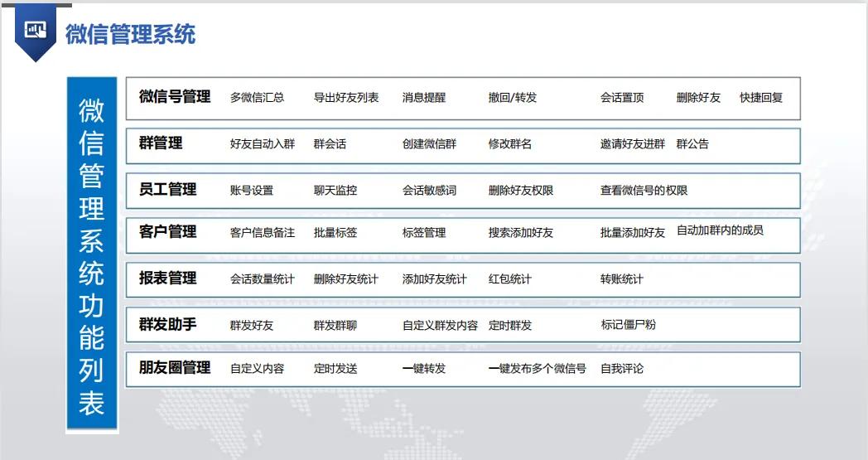The width and height of the screenshot is (868, 460).
Task: Select 消息提醒 in first row
Action: [423, 98]
